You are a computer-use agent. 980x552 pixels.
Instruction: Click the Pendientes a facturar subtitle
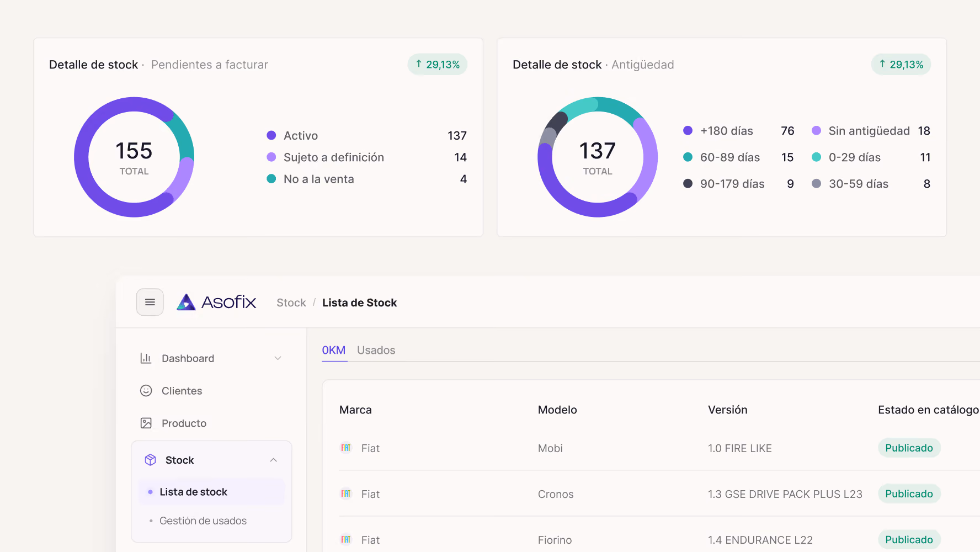pyautogui.click(x=209, y=65)
